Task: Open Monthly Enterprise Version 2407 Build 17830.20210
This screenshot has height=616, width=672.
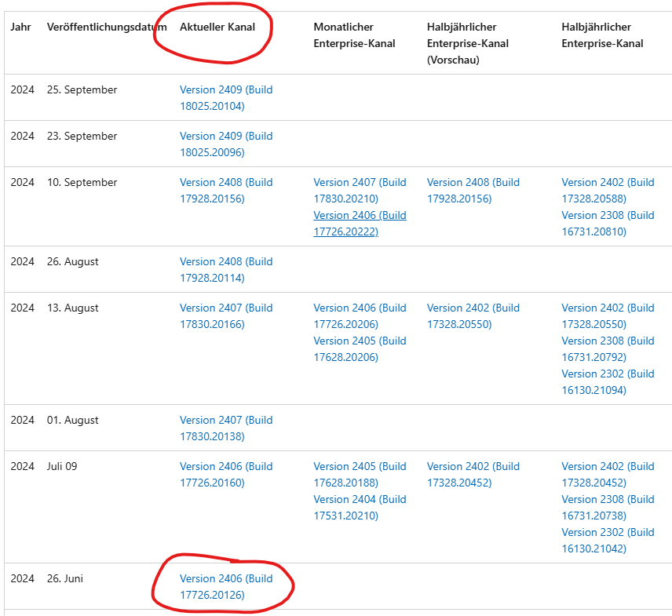Action: coord(360,190)
